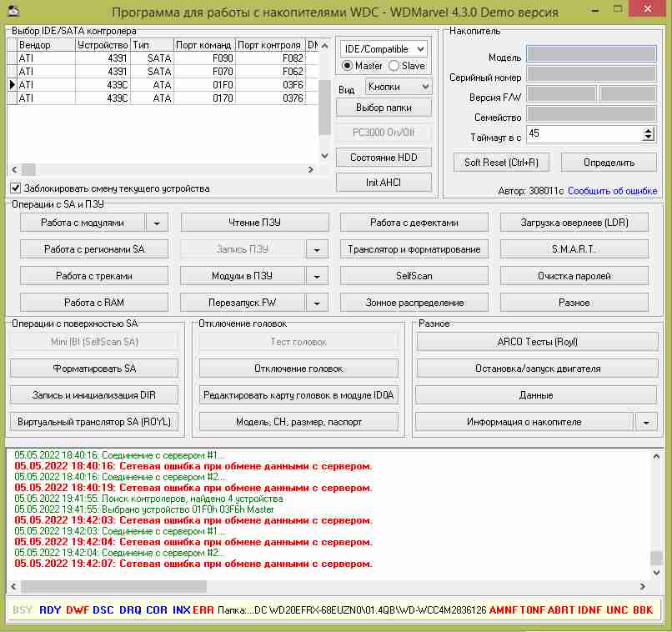Select the ATI row with port 0170
The image size is (672, 632).
(x=163, y=98)
